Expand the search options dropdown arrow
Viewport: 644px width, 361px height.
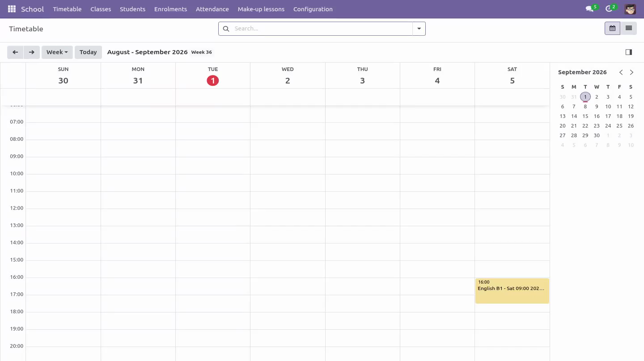(x=419, y=29)
